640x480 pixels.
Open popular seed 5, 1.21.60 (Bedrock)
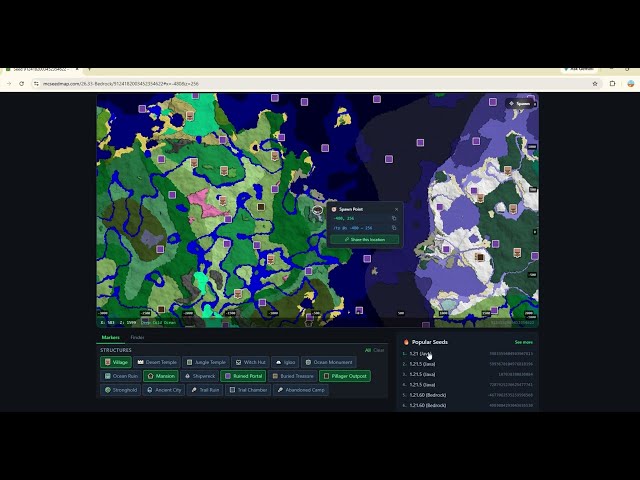pos(467,395)
